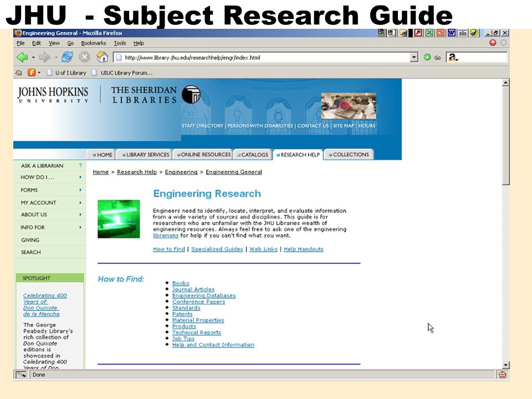Screen dimensions: 532x399
Task: Open the Bookmarks menu
Action: pos(93,43)
